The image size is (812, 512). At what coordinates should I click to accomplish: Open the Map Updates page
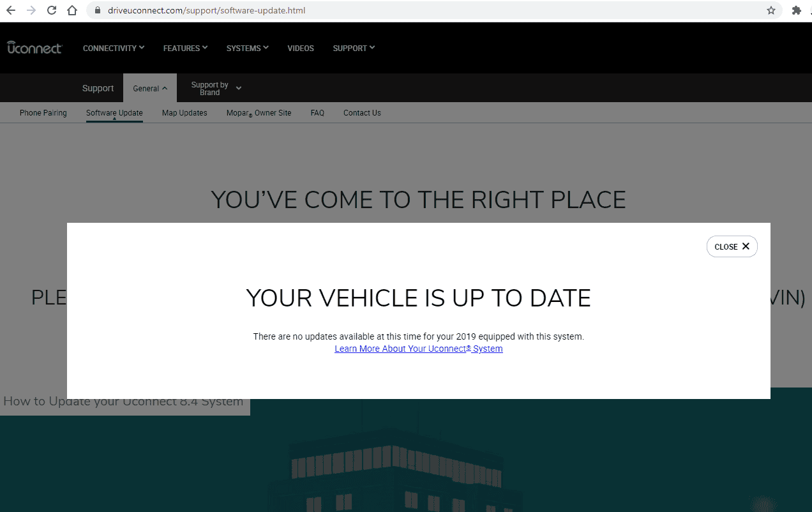coord(184,113)
